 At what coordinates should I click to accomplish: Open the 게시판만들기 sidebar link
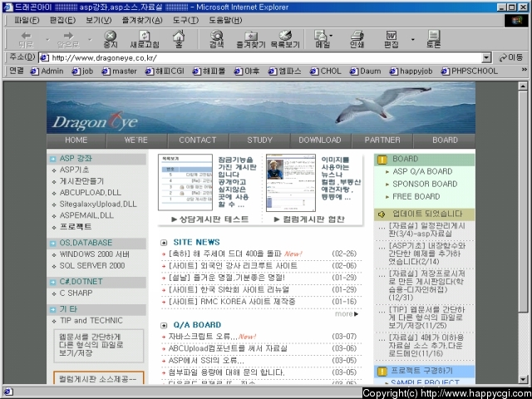pos(81,181)
